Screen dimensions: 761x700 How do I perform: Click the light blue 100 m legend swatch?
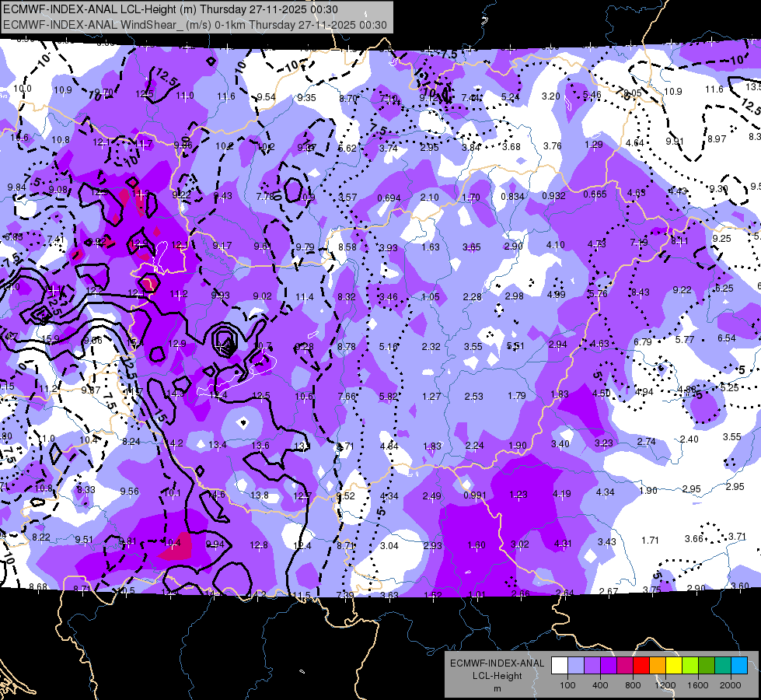[x=576, y=666]
